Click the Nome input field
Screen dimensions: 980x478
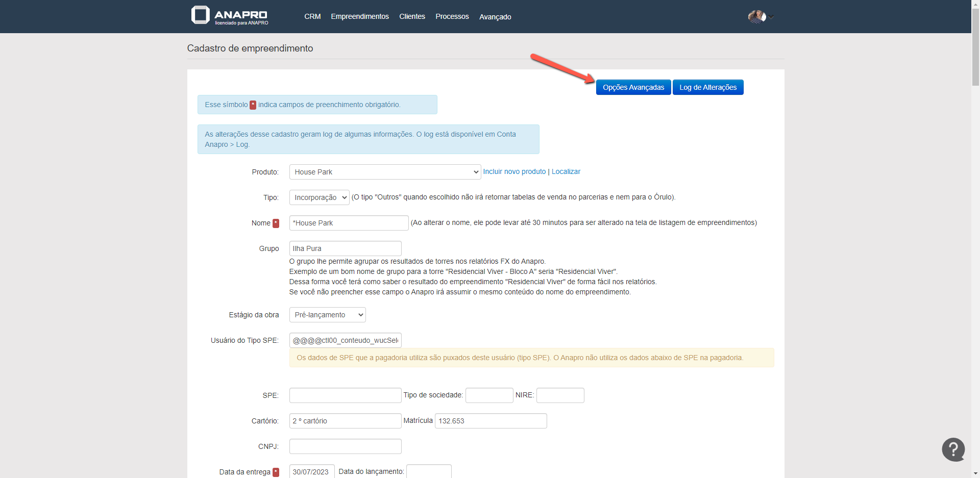[x=349, y=223]
